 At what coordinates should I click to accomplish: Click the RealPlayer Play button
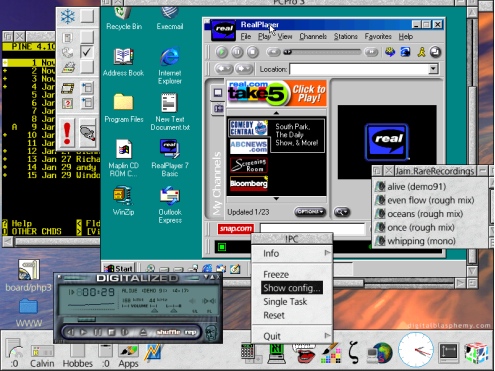tap(221, 52)
